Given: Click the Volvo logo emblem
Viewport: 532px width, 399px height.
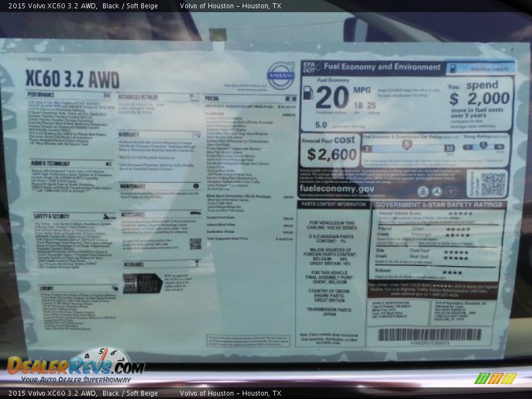Looking at the screenshot, I should 281,76.
